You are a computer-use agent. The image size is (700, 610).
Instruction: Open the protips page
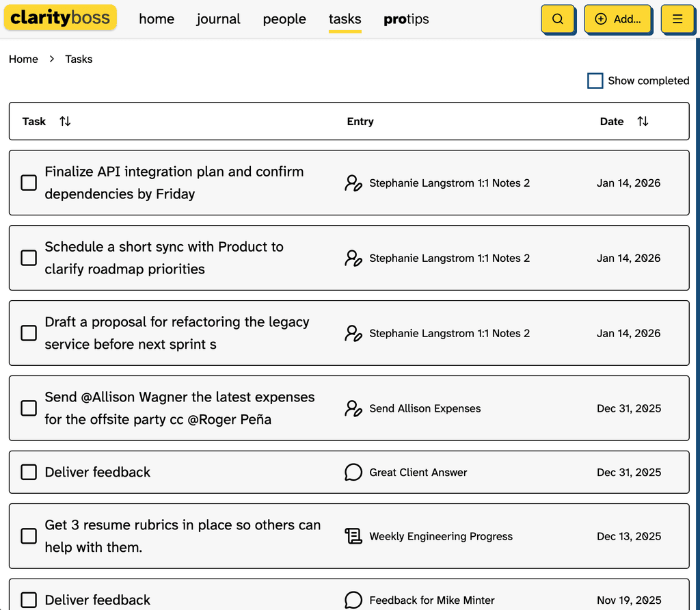(406, 19)
